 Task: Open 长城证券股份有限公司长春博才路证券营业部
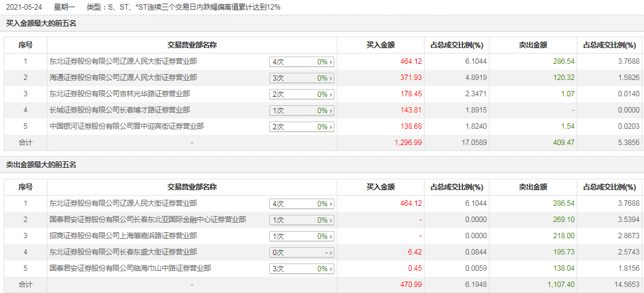point(120,110)
